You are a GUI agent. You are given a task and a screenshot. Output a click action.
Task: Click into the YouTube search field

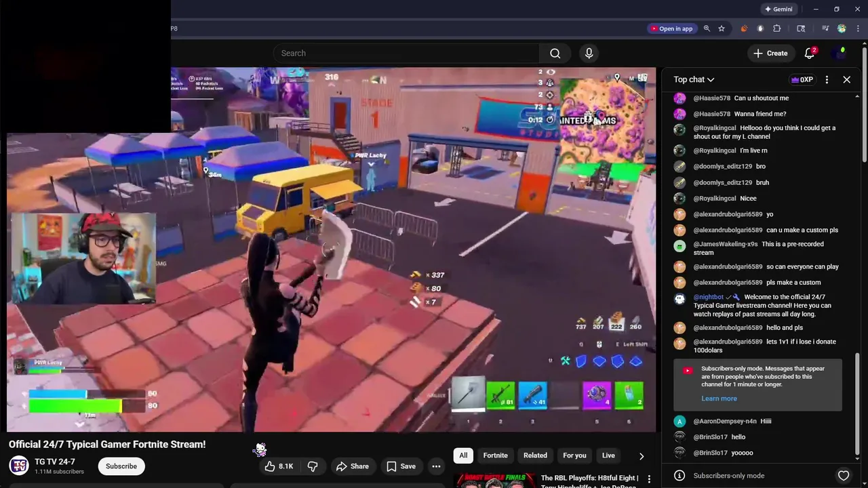[x=407, y=53]
